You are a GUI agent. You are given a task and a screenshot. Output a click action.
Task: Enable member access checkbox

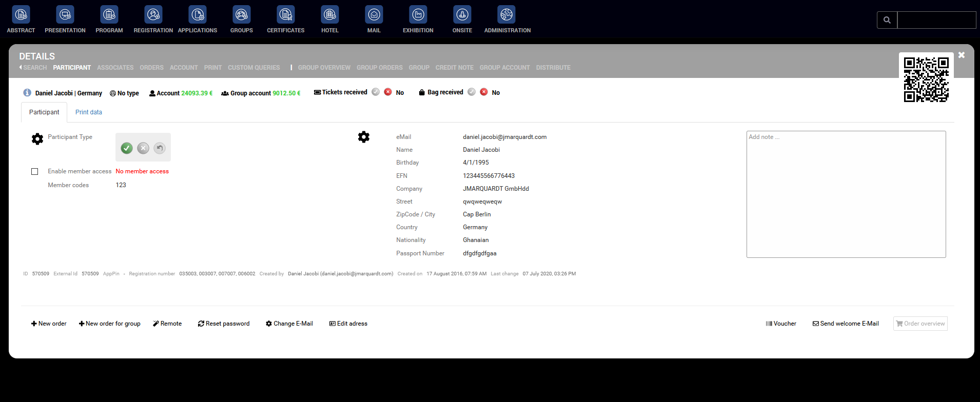pyautogui.click(x=35, y=172)
